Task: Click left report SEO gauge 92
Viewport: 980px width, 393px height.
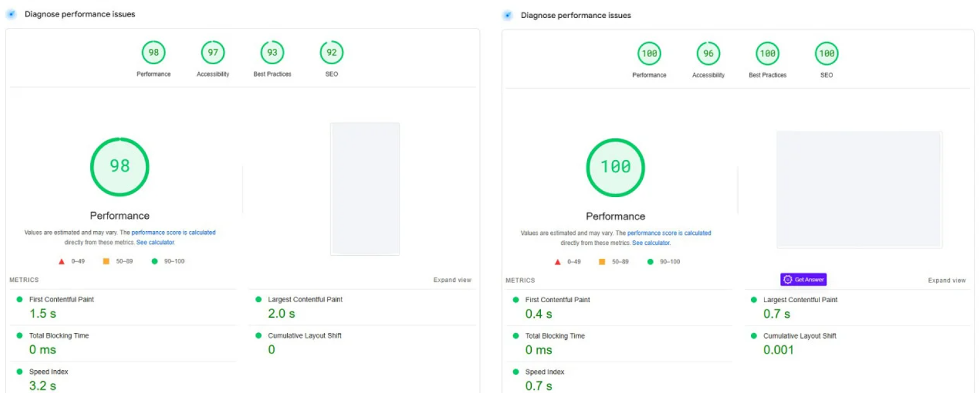Action: (332, 53)
